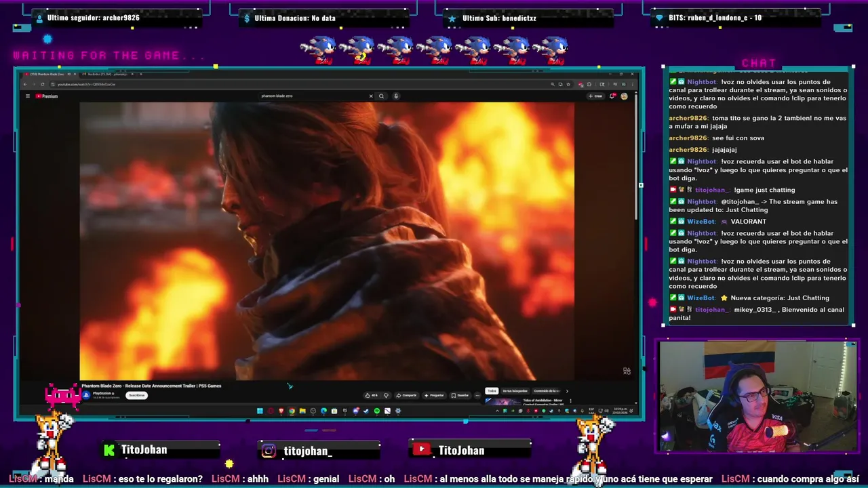Click the browser extensions puzzle icon
868x488 pixels.
coord(589,84)
